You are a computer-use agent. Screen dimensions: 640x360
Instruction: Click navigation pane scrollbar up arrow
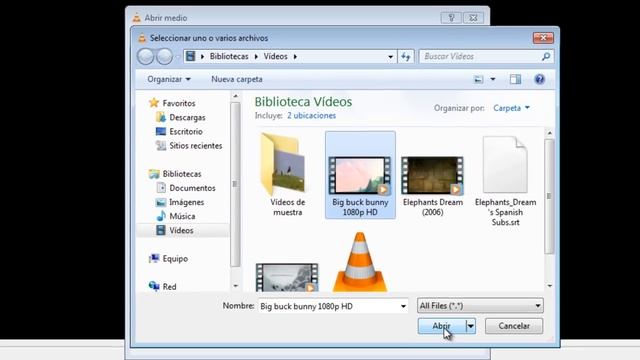point(235,96)
